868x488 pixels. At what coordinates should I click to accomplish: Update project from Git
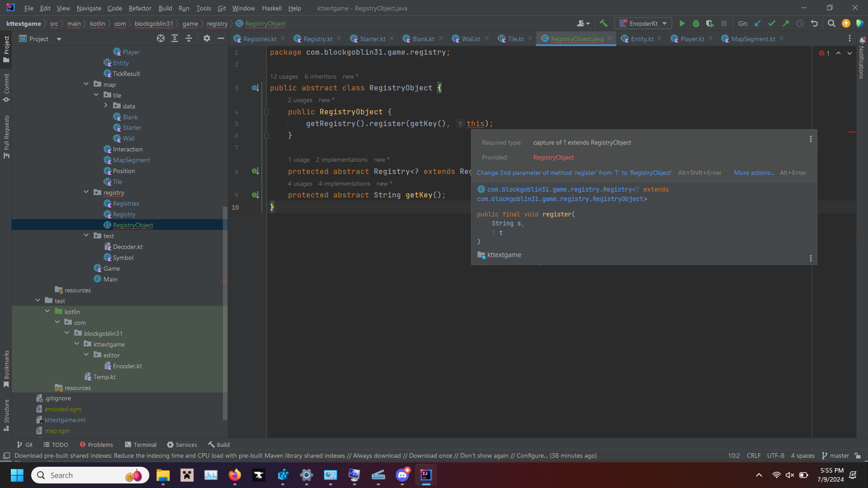point(758,23)
